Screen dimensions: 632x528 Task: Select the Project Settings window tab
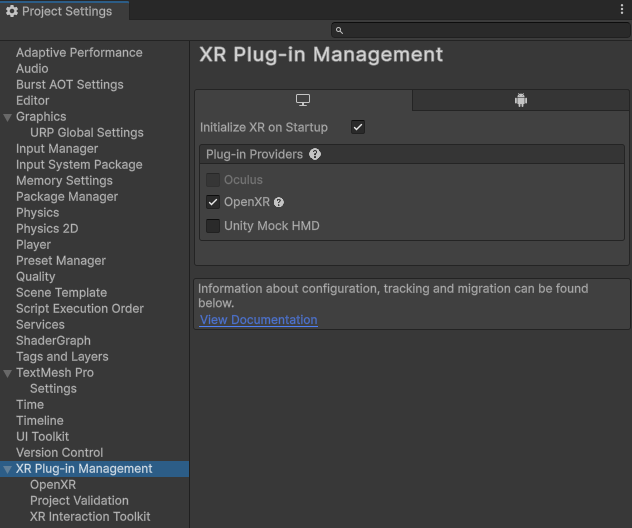click(x=64, y=11)
